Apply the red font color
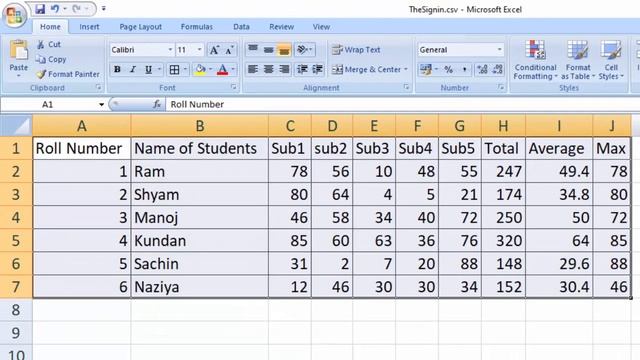Viewport: 640px width, 360px height. tap(222, 69)
